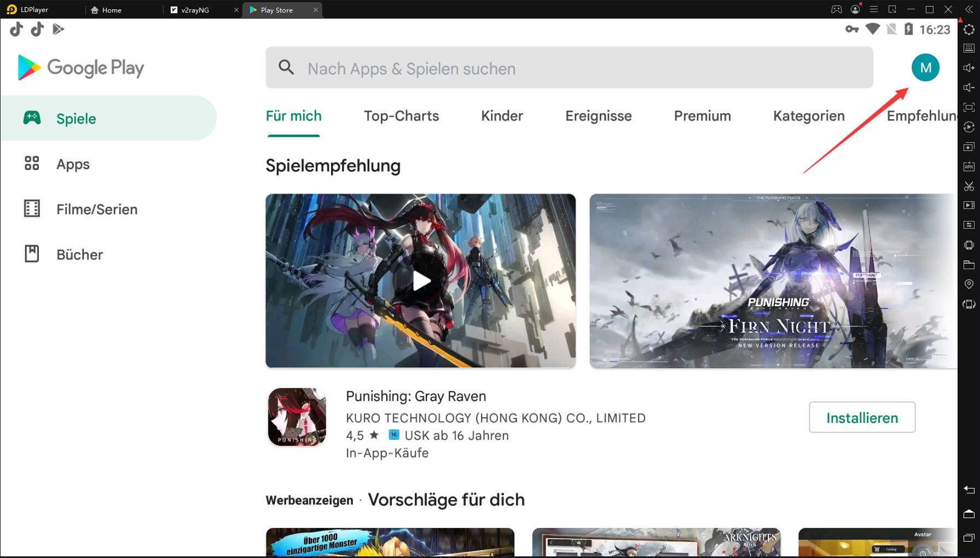
Task: Switch to the Top-Charts tab
Action: tap(402, 116)
